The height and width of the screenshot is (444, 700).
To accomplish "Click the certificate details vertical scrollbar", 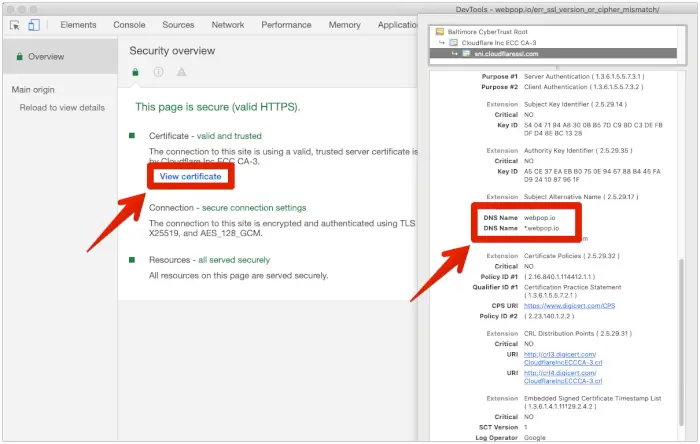I will [681, 342].
